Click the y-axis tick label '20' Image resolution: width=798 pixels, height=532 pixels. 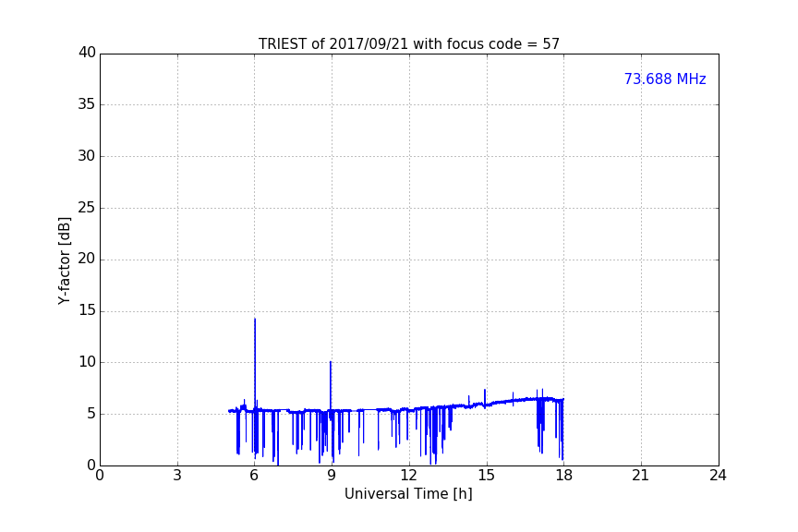pyautogui.click(x=87, y=260)
